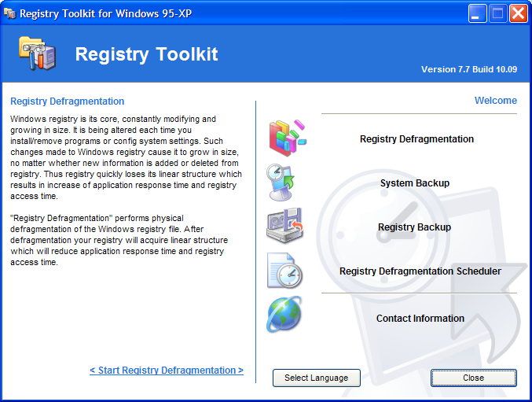The width and height of the screenshot is (532, 402).
Task: Click Start Registry Defragmentation link
Action: click(x=167, y=371)
